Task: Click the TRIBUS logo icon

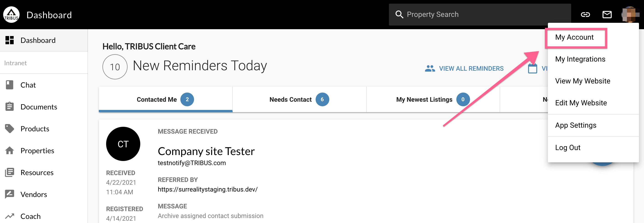Action: pos(11,15)
